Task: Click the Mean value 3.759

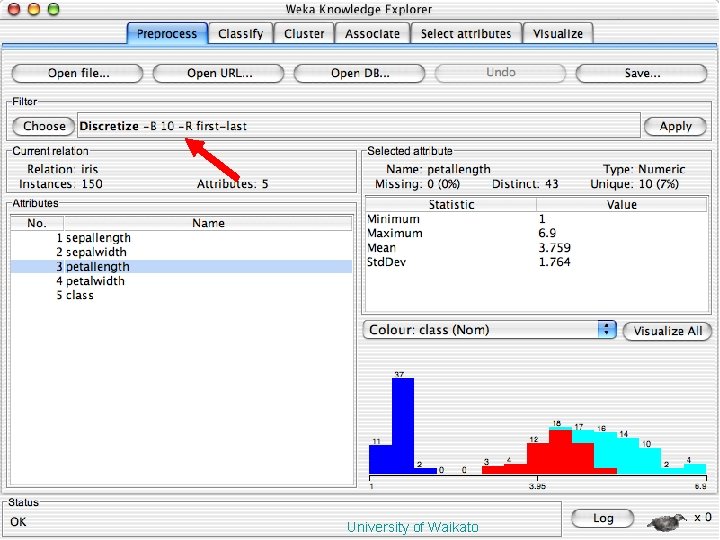Action: click(555, 248)
